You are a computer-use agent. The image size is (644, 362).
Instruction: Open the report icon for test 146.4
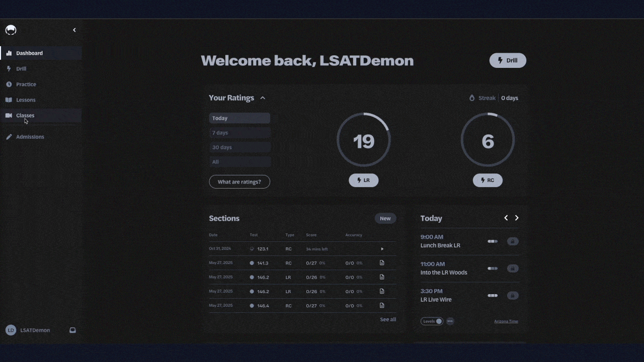(382, 306)
